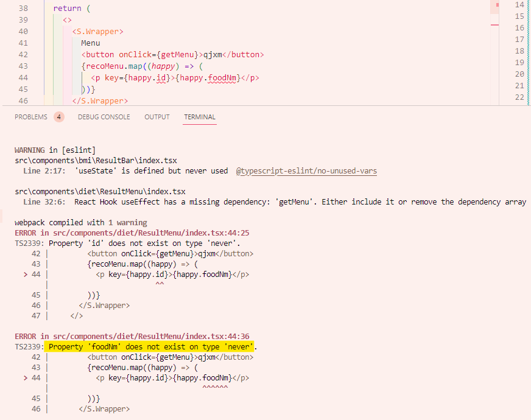Click getMenu in the button onClick handler
The width and height of the screenshot is (531, 420).
(177, 55)
